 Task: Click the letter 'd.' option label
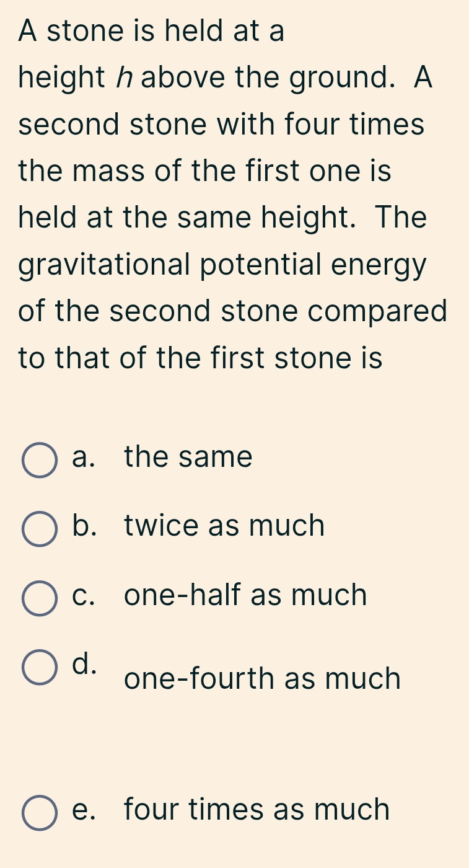[85, 663]
